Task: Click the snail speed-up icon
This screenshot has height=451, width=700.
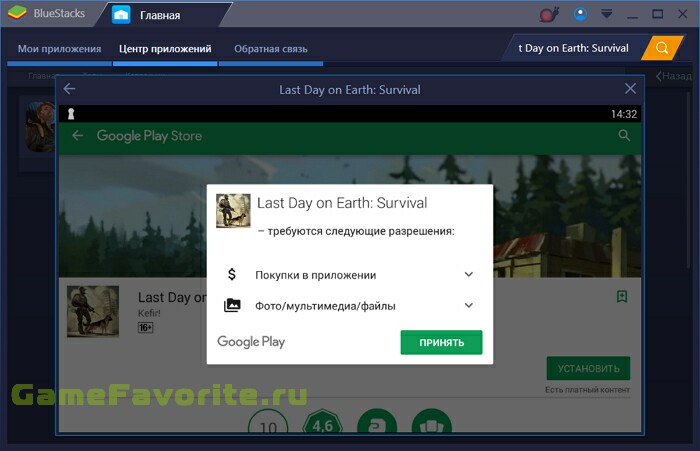Action: coord(549,14)
